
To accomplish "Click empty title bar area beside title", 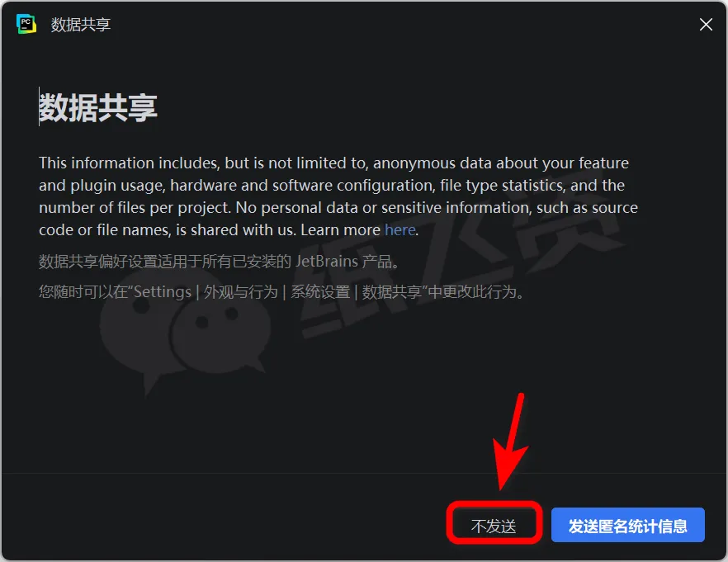I will click(404, 25).
